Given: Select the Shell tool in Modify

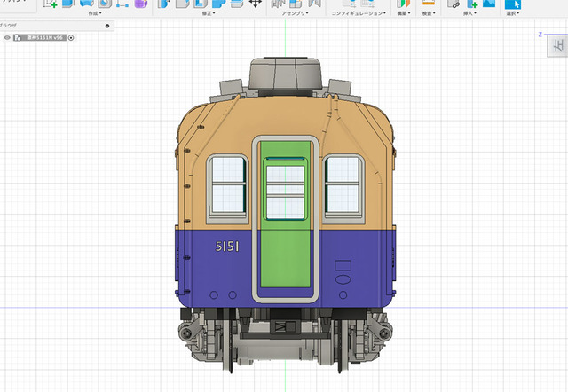Looking at the screenshot, I should pyautogui.click(x=201, y=4).
